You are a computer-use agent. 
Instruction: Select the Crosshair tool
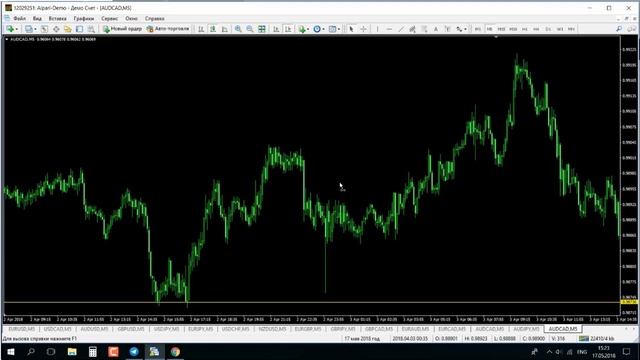tap(363, 29)
